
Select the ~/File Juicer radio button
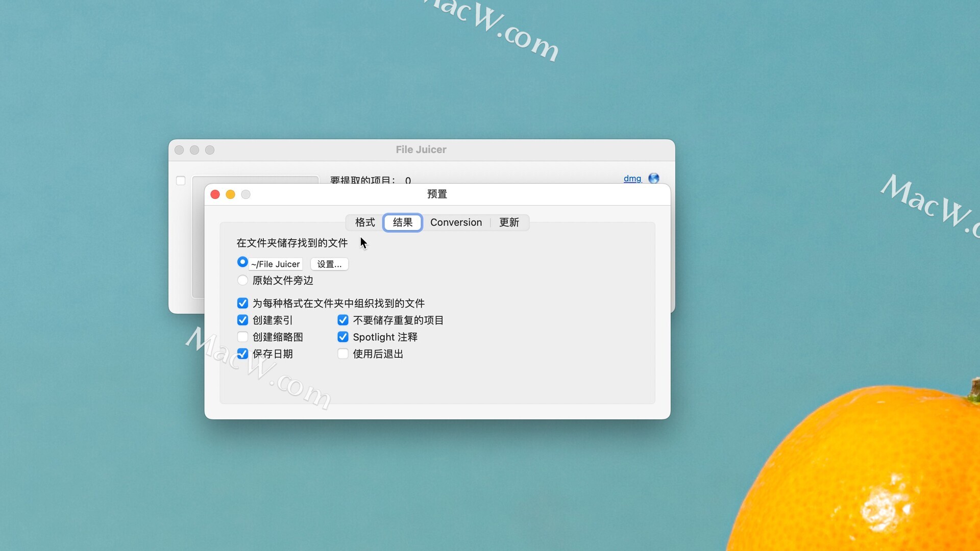242,262
